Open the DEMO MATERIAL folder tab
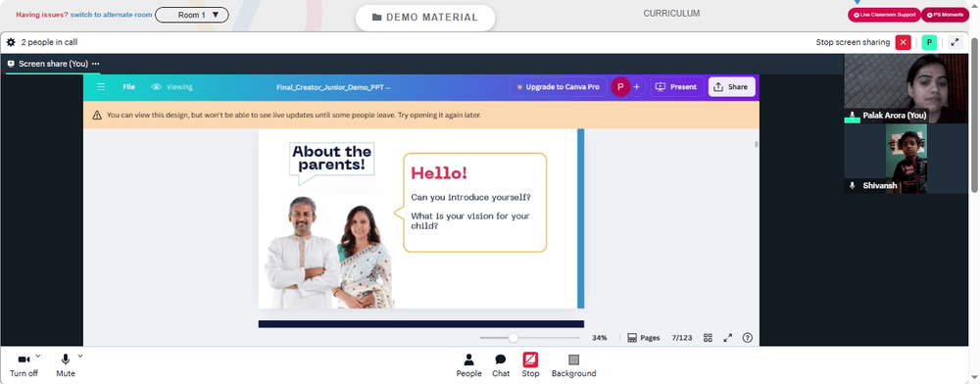 click(x=425, y=18)
